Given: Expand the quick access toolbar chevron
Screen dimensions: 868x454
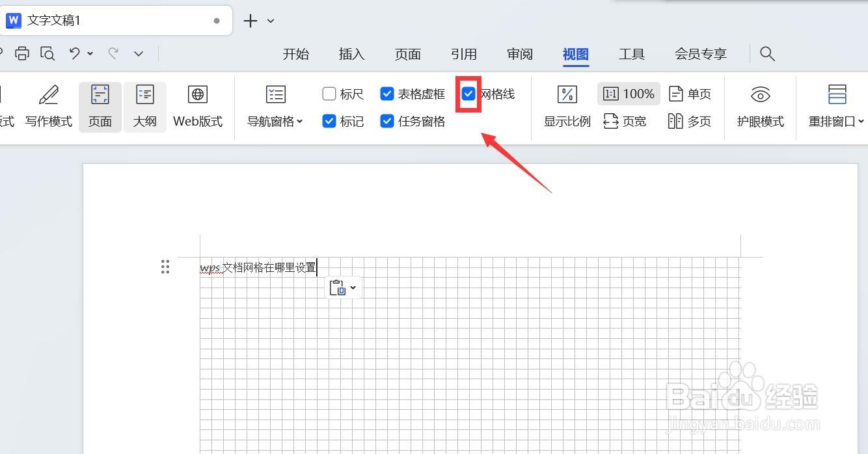Looking at the screenshot, I should coord(139,53).
